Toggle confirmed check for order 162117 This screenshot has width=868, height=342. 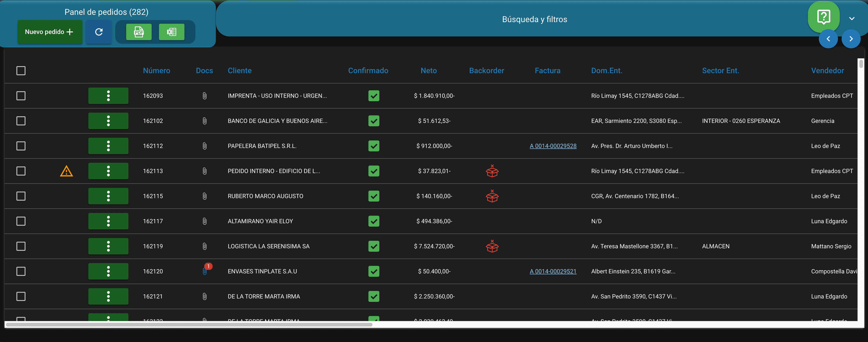click(374, 221)
